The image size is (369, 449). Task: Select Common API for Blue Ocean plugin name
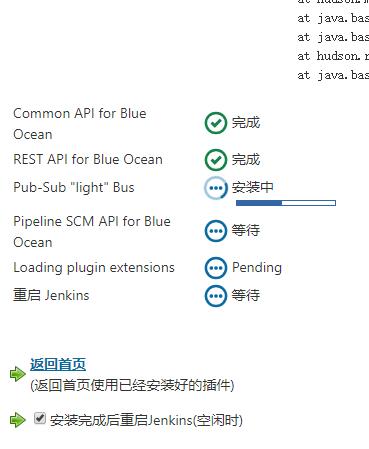[80, 124]
